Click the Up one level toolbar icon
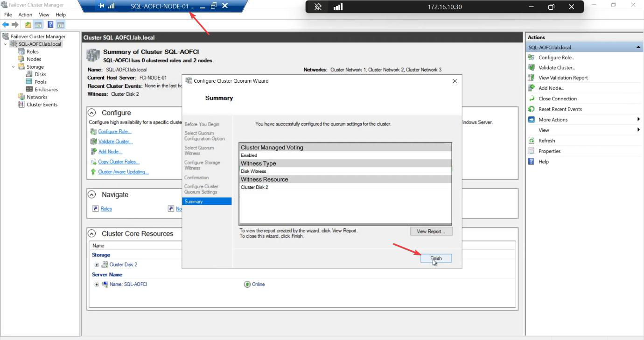The height and width of the screenshot is (340, 644). [x=28, y=25]
